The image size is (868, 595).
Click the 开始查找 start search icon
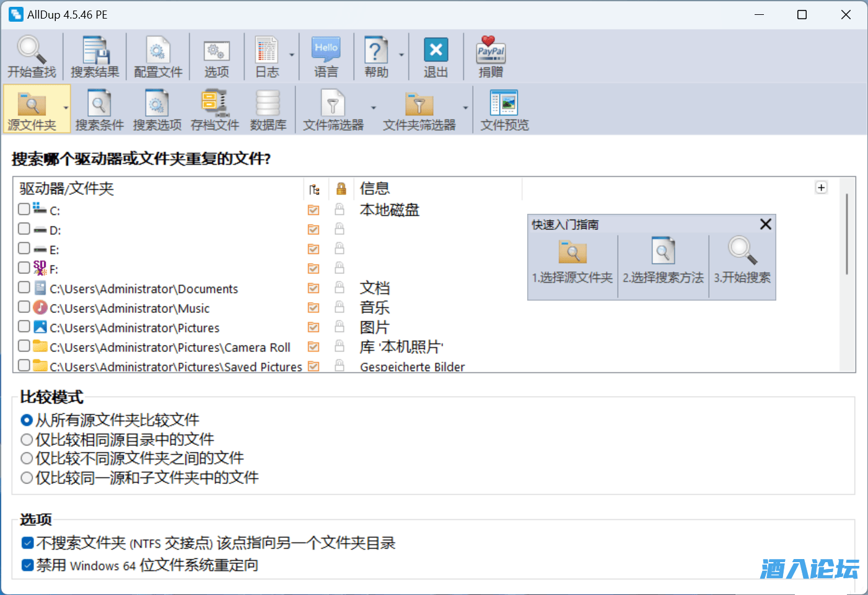(x=32, y=56)
